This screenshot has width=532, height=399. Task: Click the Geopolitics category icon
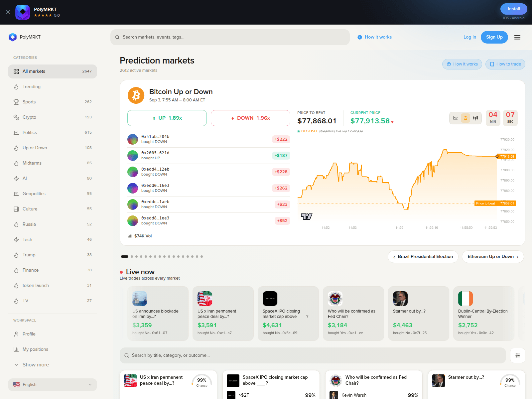click(x=16, y=194)
